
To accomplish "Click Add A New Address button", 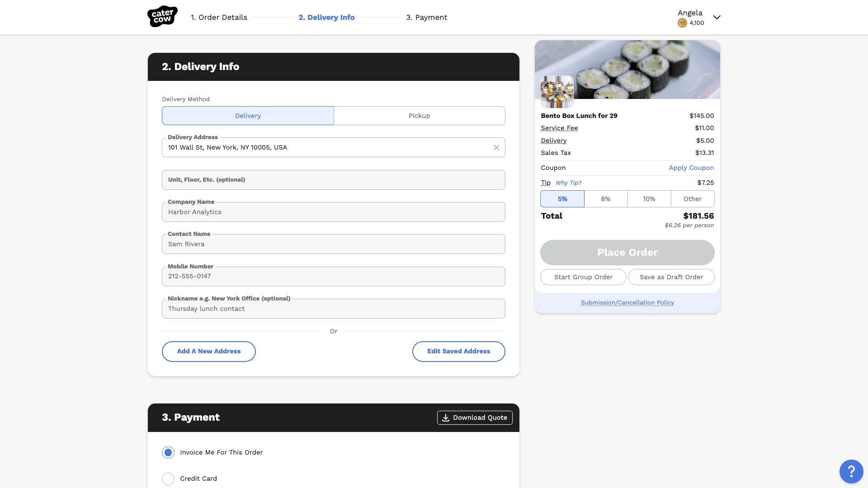I will (x=208, y=351).
